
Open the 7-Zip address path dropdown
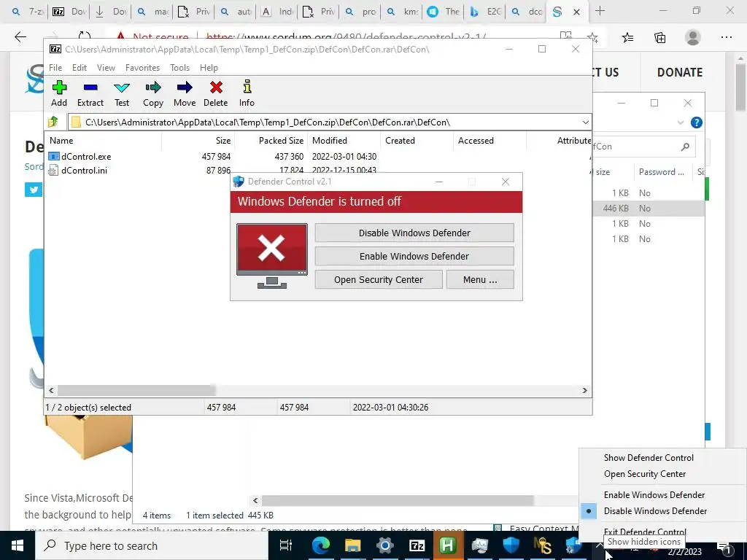pos(585,122)
